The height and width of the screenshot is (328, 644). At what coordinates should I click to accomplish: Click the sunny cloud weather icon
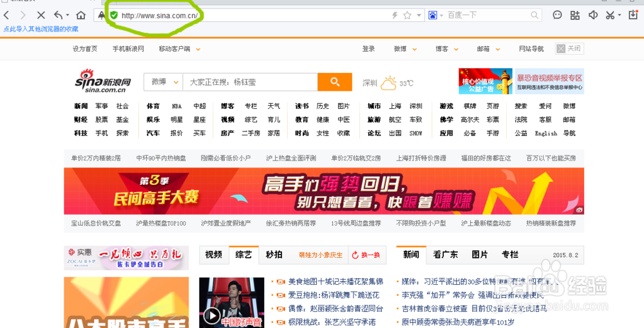point(388,83)
